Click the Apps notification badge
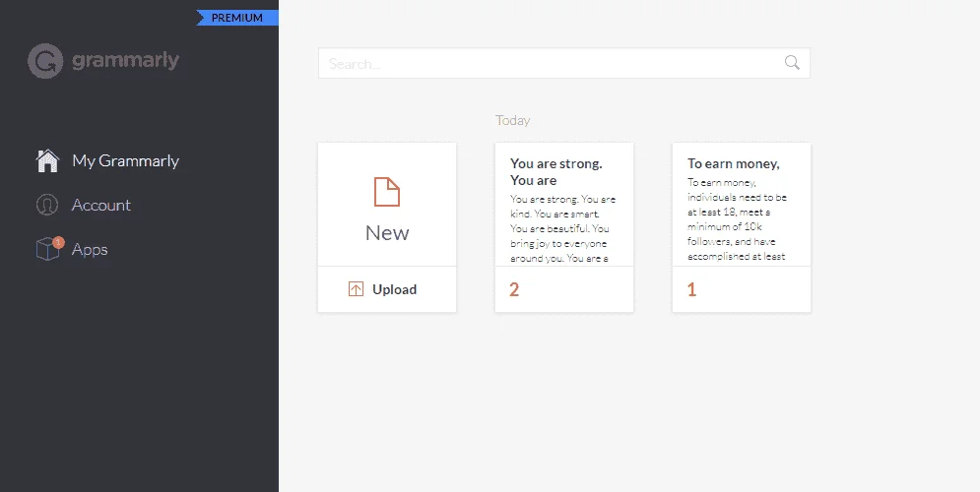Viewport: 980px width, 492px height. (58, 242)
